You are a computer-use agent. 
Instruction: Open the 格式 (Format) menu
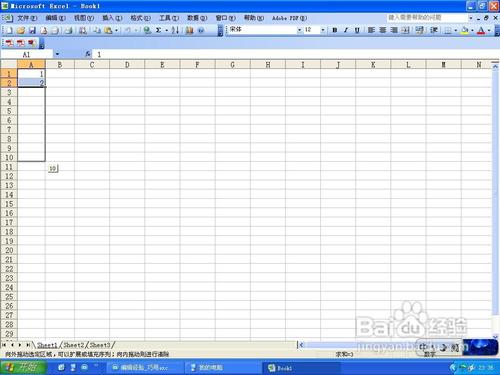click(x=140, y=18)
